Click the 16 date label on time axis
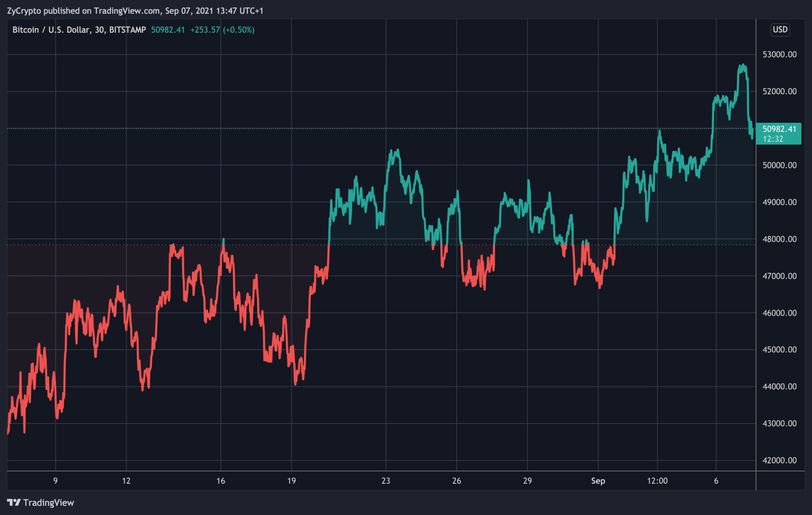The width and height of the screenshot is (812, 515). click(220, 481)
